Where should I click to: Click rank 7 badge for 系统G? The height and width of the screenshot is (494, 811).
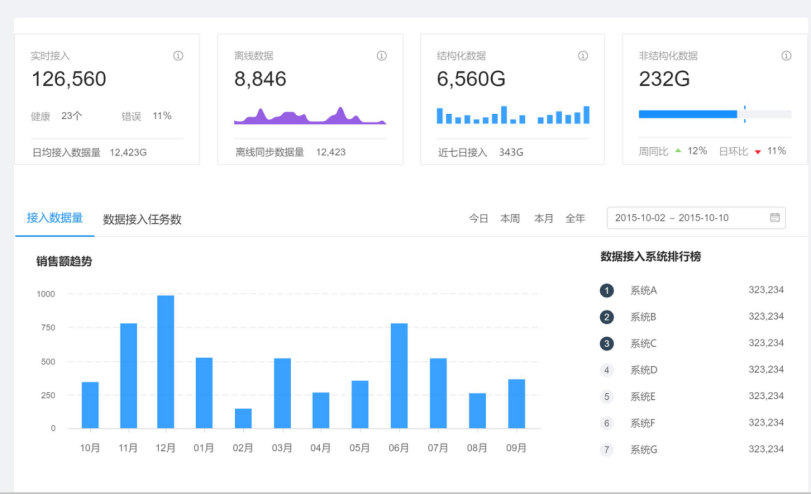pos(607,450)
